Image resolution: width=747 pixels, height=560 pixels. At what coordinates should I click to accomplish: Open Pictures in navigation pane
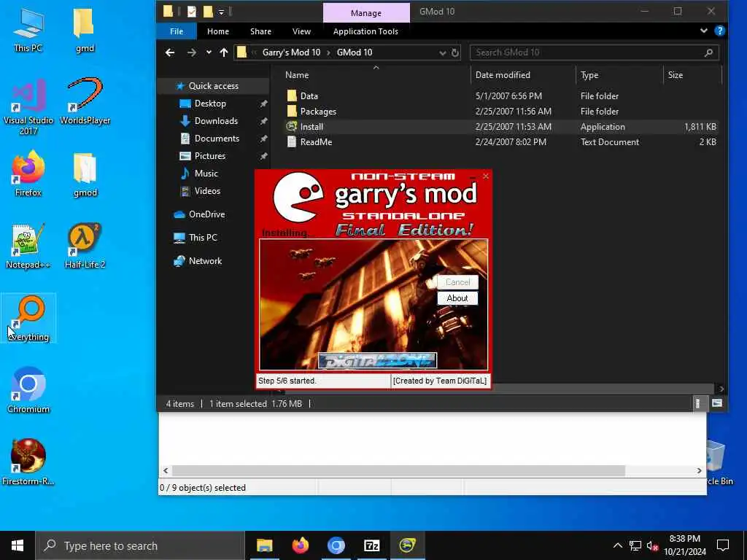(x=209, y=156)
